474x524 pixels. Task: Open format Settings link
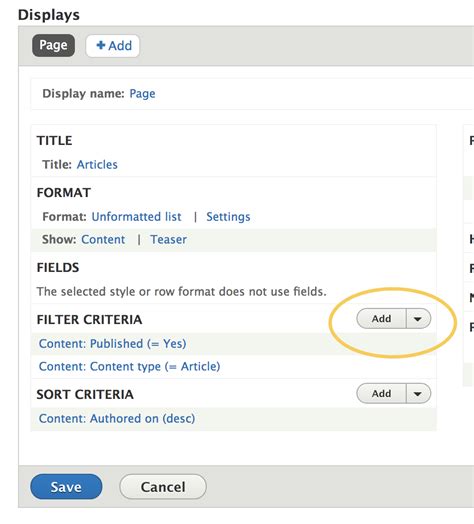[228, 217]
